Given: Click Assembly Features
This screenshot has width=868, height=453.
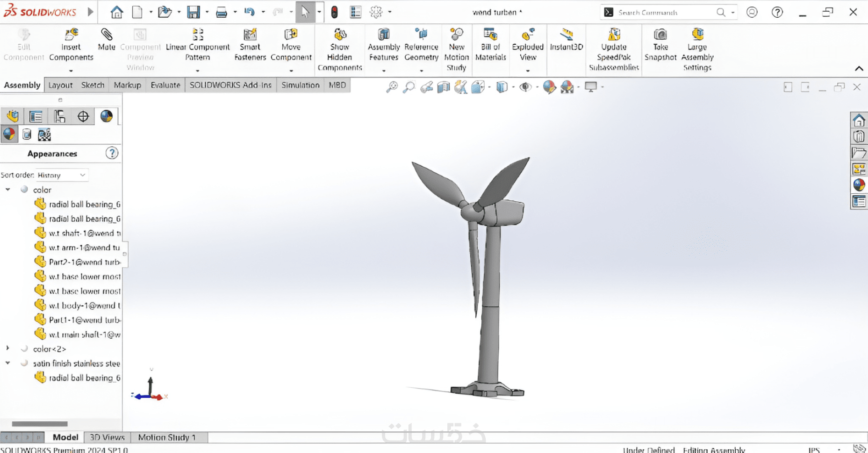Looking at the screenshot, I should (384, 46).
